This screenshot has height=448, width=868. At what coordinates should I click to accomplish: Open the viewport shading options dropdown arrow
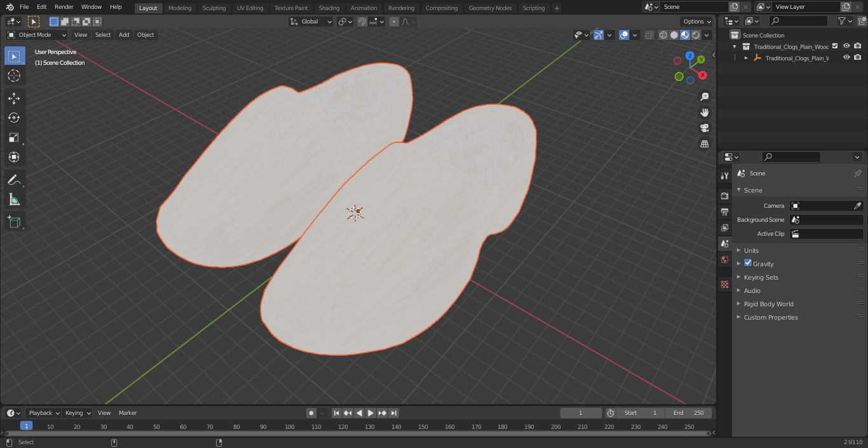pyautogui.click(x=707, y=35)
